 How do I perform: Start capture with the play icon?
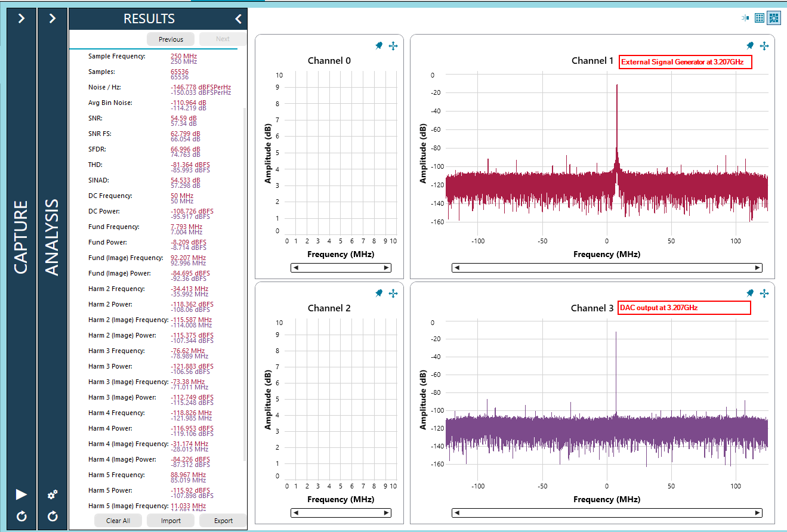(x=21, y=494)
